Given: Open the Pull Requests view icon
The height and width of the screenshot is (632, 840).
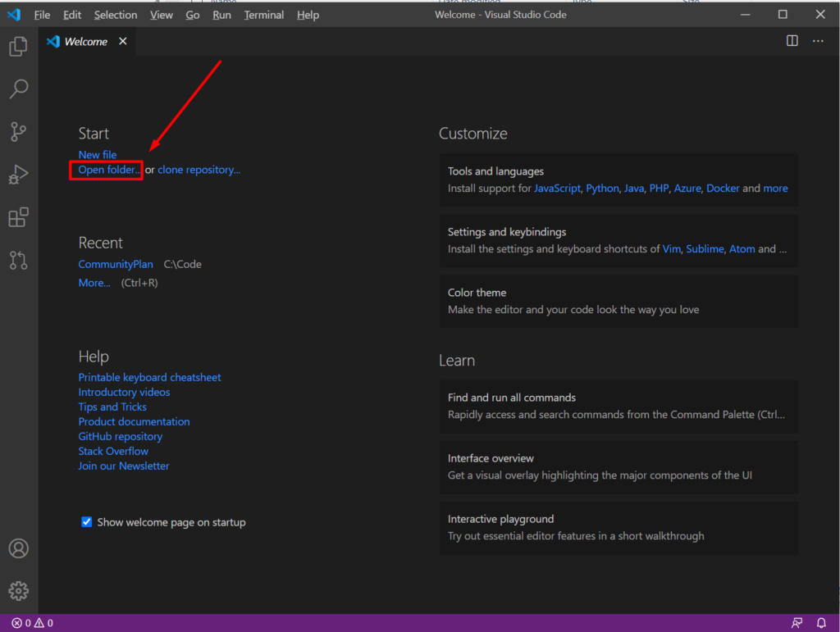Looking at the screenshot, I should [18, 260].
